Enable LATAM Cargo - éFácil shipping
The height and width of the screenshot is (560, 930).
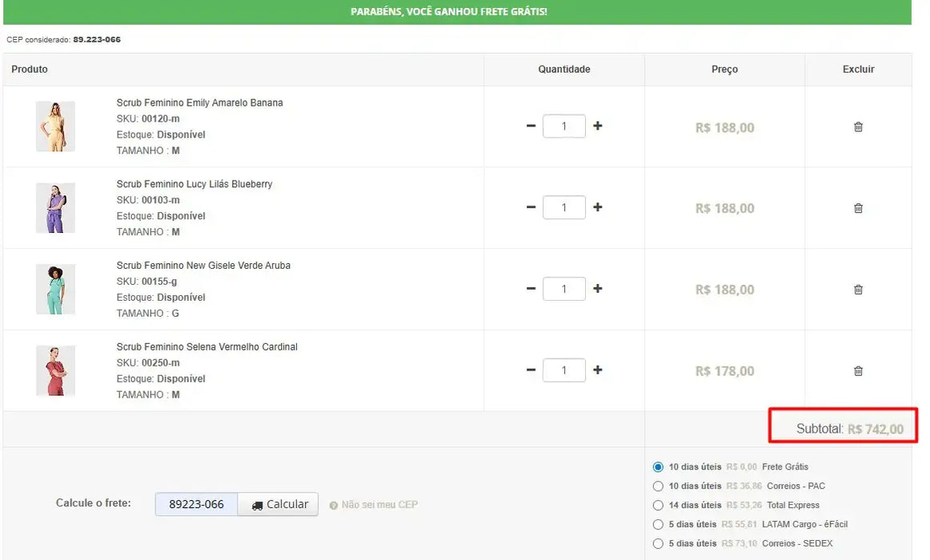tap(657, 524)
